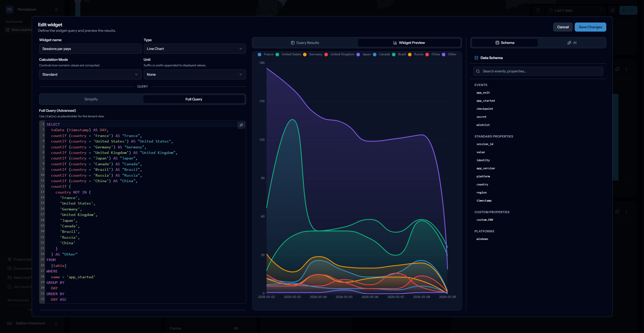Open the Schema tab
The image size is (644, 333).
point(505,43)
